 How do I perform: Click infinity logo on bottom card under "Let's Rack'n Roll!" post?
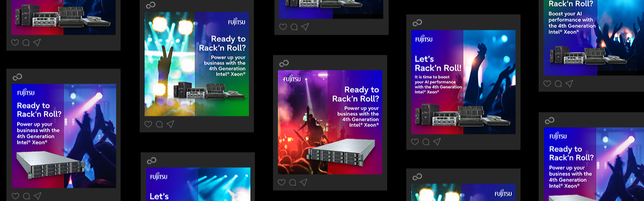pos(417,177)
